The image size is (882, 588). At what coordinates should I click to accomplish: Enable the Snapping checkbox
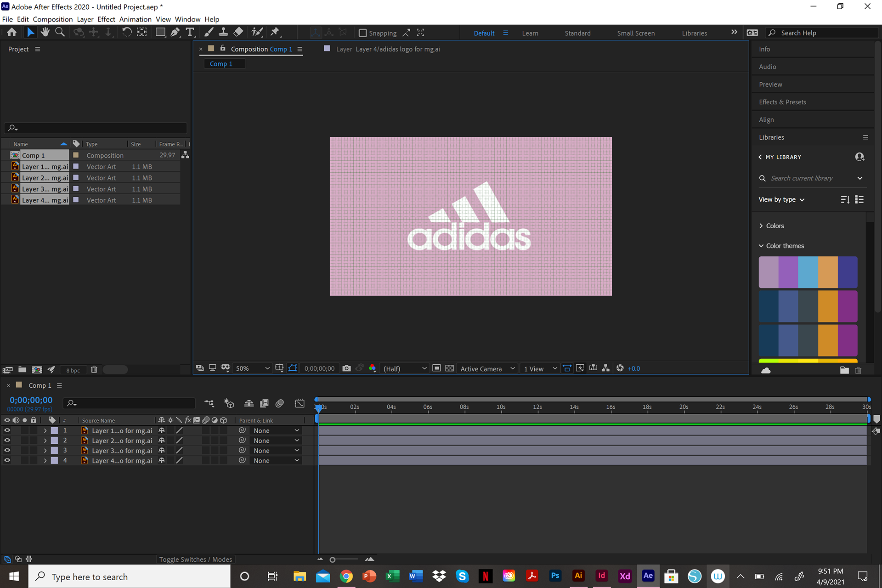(x=362, y=33)
